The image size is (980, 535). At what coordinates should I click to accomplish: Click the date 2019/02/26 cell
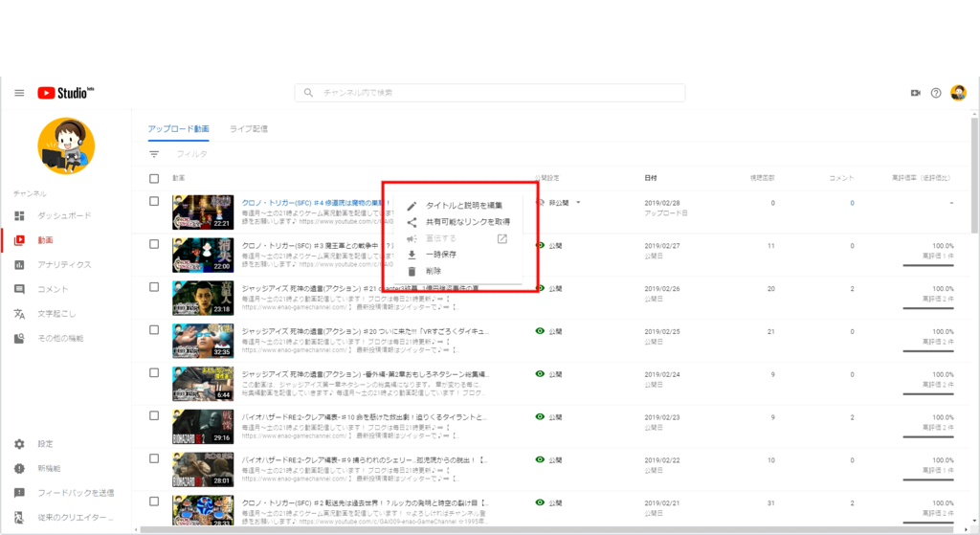[x=662, y=289]
